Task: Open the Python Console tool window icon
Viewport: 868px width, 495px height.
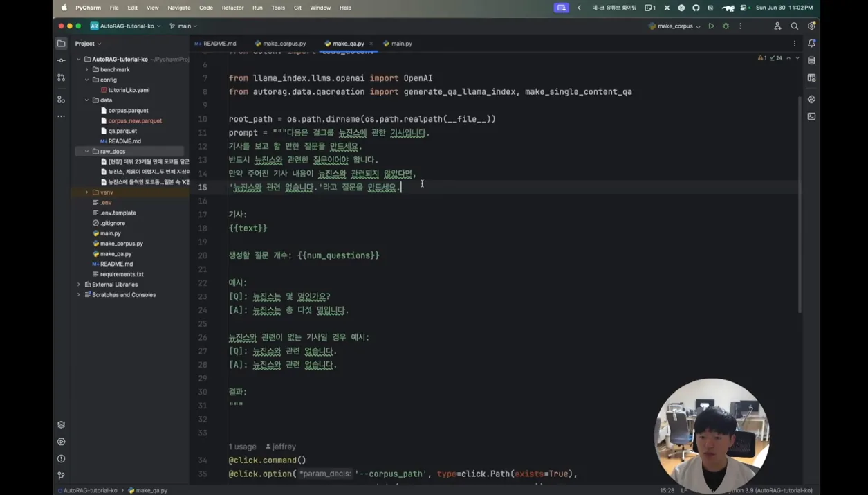Action: tap(811, 100)
